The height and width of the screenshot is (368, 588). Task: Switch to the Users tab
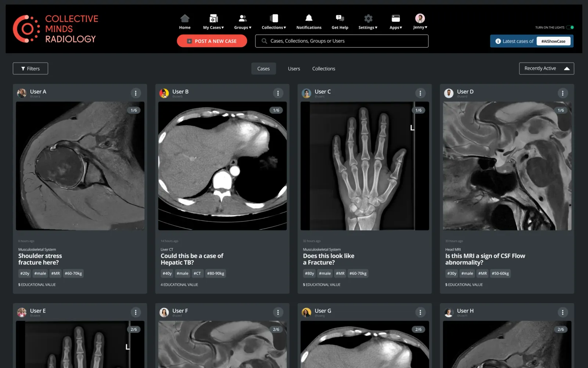tap(294, 68)
